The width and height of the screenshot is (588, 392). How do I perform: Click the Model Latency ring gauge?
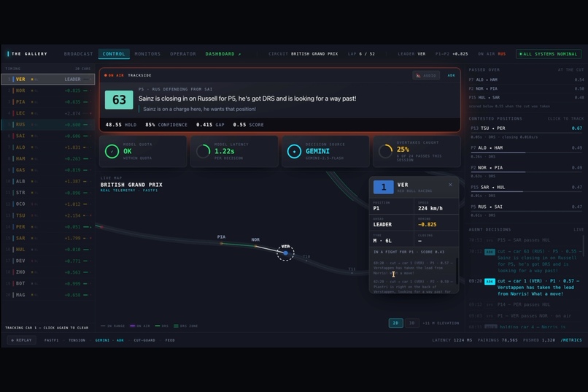pos(203,151)
